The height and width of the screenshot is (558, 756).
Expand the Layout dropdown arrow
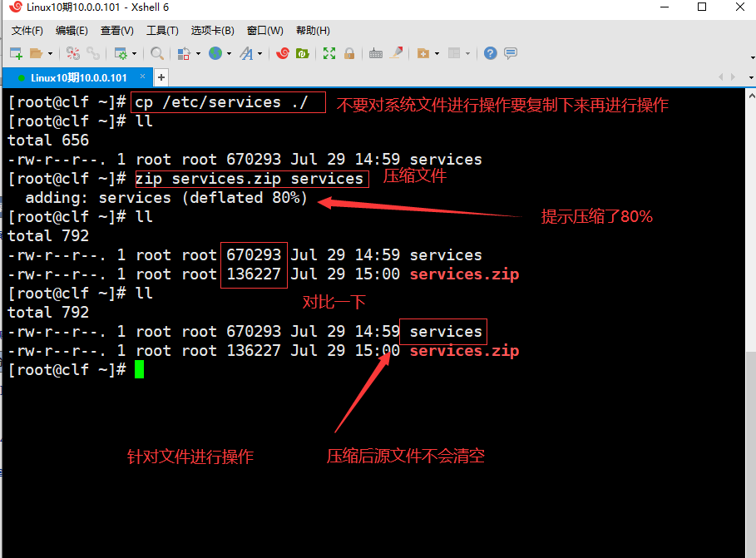point(467,53)
